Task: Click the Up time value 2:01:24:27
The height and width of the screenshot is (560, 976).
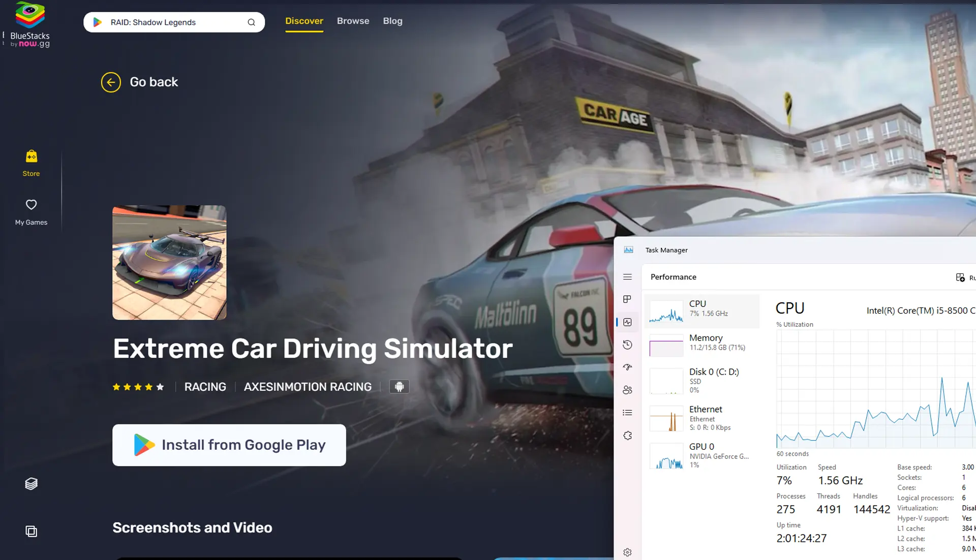Action: pos(801,538)
